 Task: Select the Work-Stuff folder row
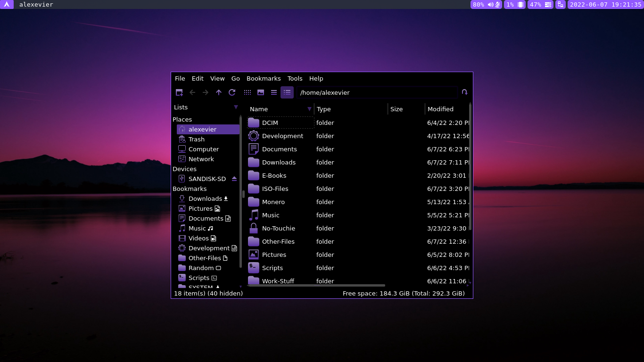[x=357, y=280]
